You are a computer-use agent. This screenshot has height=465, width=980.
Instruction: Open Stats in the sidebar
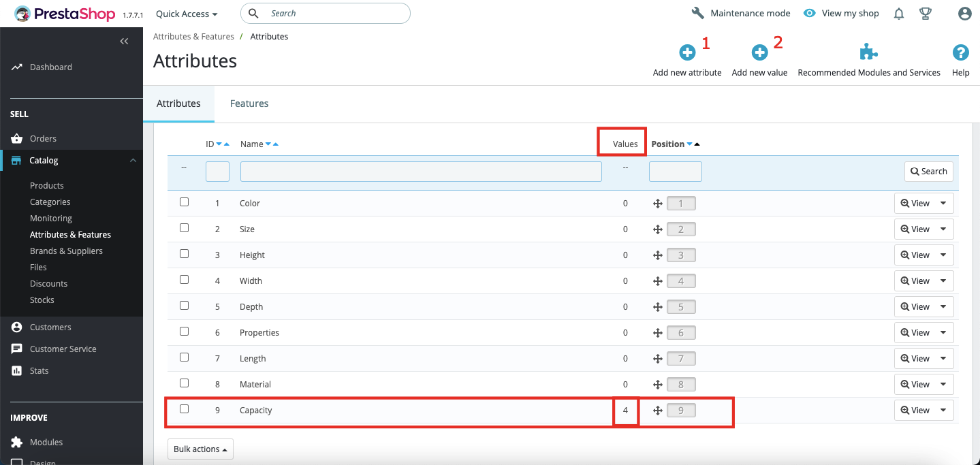pos(39,370)
